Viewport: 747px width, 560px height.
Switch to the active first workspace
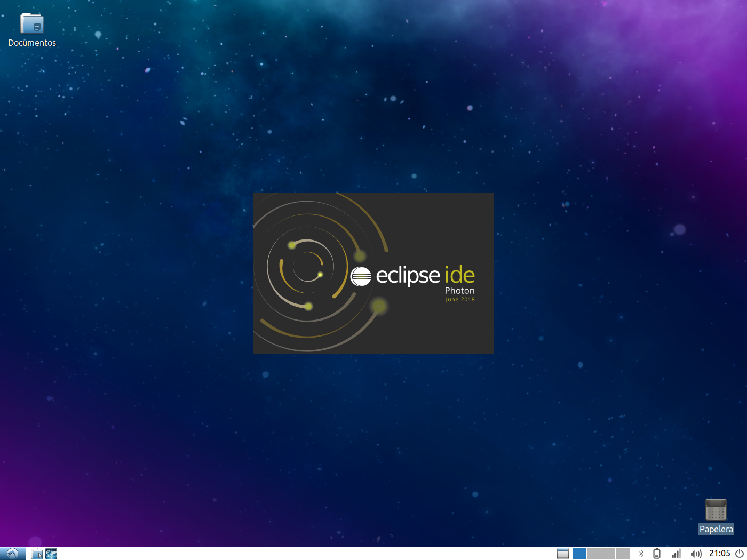click(579, 554)
